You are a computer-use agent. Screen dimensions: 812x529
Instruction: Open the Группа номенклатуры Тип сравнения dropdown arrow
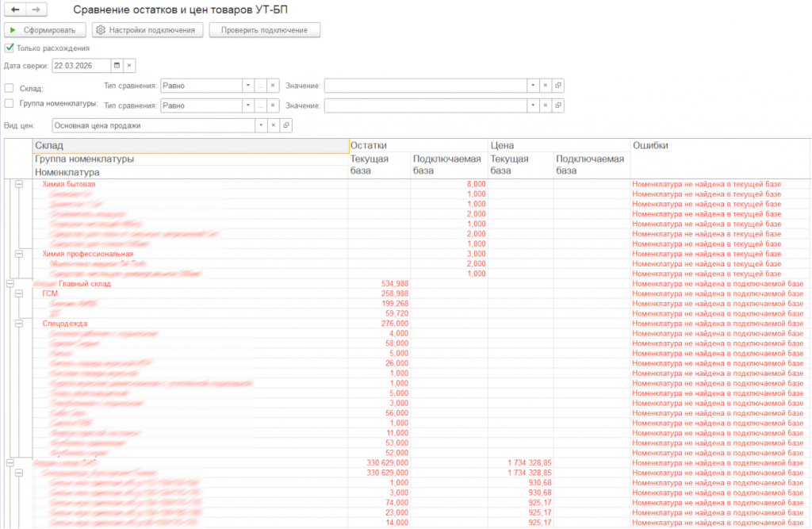(x=248, y=105)
